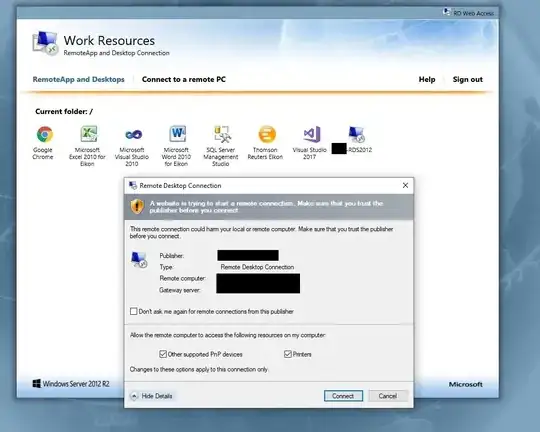Collapse details with Hide Details arrow
The image size is (540, 432).
(134, 396)
